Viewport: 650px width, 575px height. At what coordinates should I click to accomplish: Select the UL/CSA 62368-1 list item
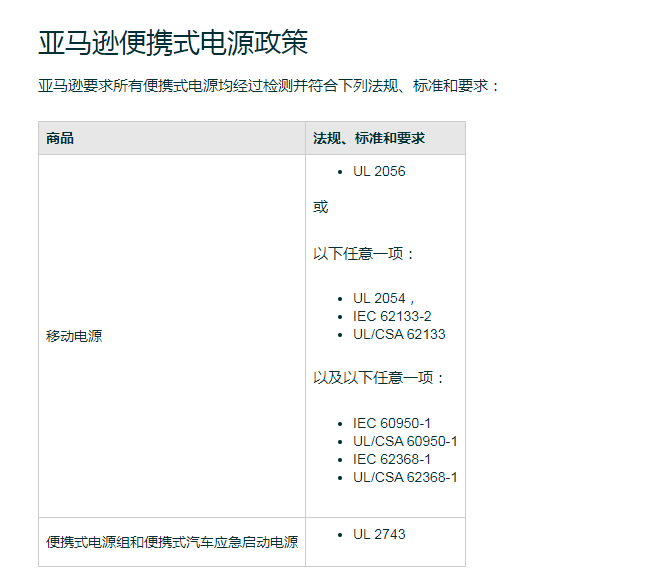click(405, 477)
